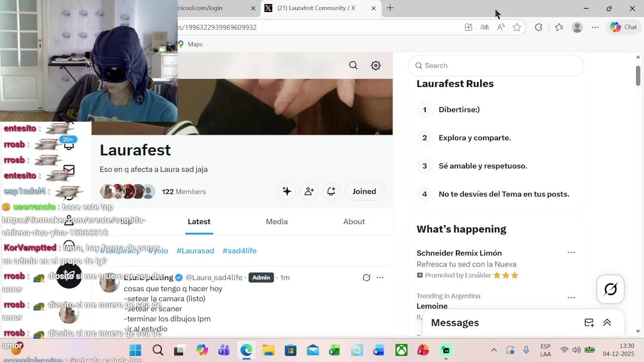Open the Xbox app on the taskbar

(x=401, y=350)
